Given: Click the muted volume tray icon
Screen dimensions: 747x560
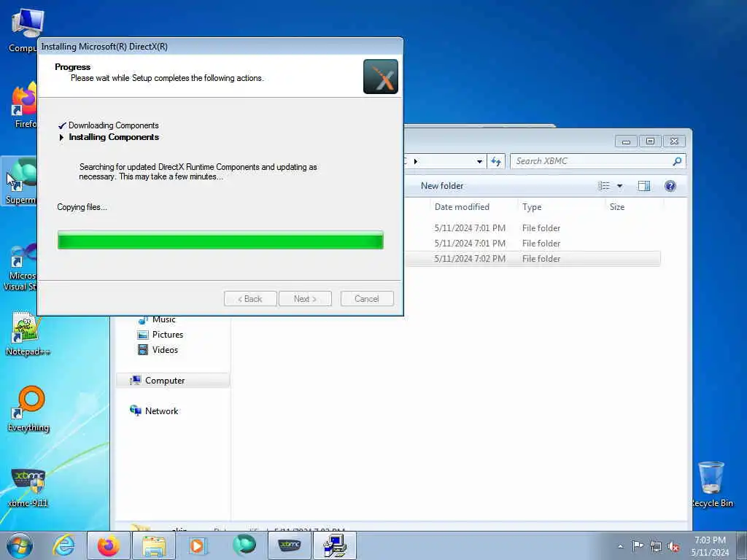Looking at the screenshot, I should (673, 546).
